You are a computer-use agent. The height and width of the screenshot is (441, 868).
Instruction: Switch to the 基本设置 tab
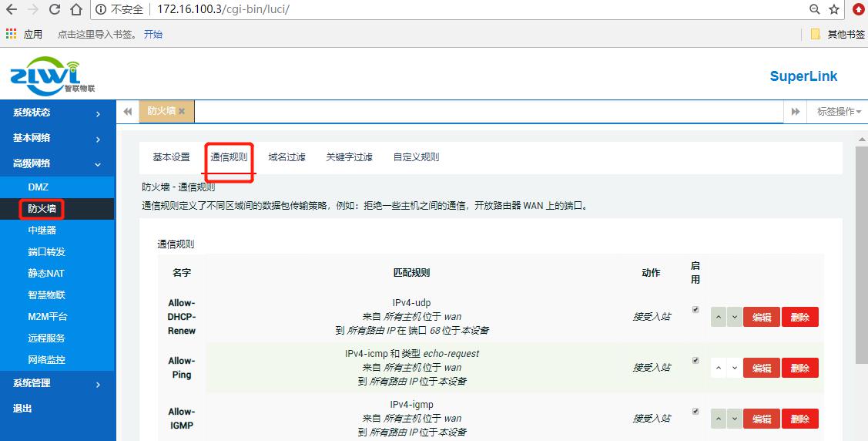pos(172,157)
